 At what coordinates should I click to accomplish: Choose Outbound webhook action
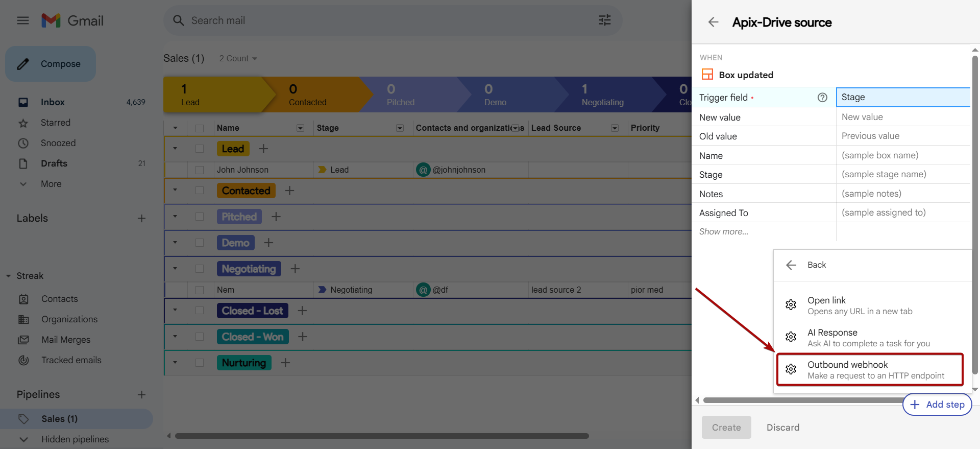pos(870,369)
